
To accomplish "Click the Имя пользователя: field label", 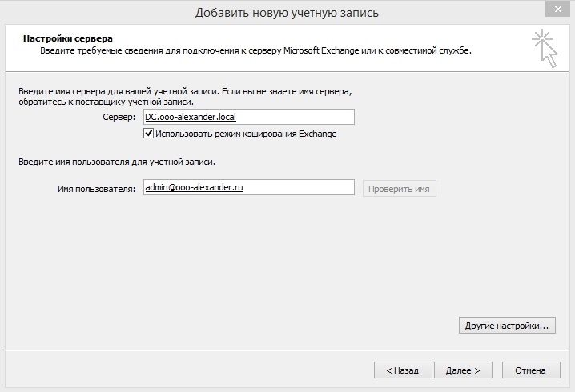I will tap(96, 189).
